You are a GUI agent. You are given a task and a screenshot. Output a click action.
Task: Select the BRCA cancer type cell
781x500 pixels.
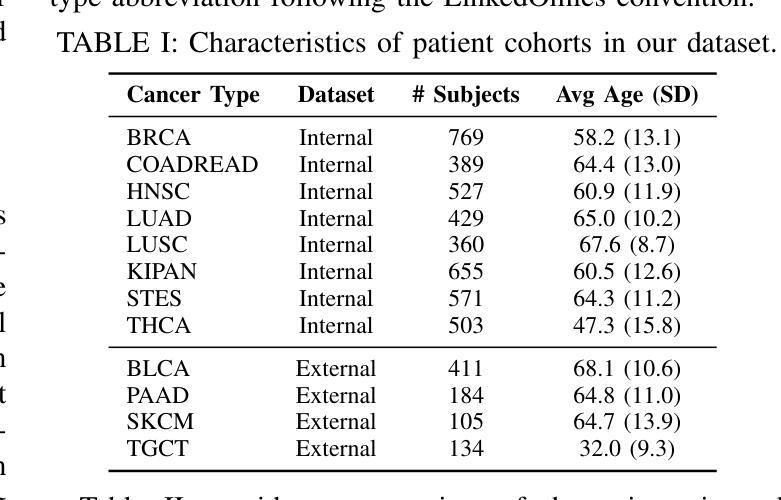pyautogui.click(x=158, y=138)
